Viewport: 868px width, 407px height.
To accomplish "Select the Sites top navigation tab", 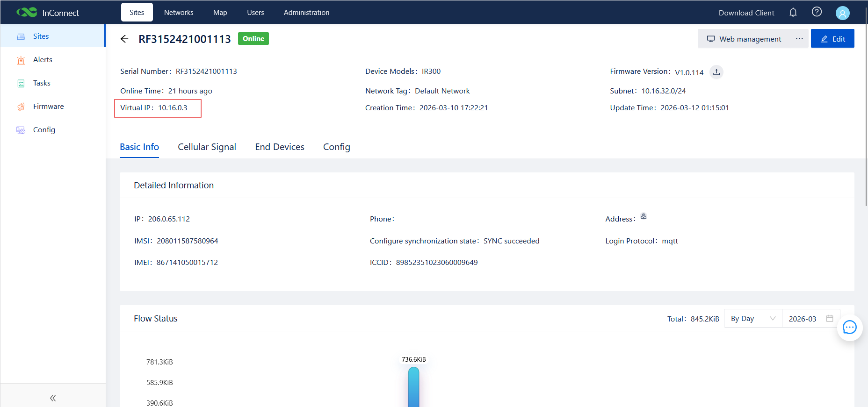I will pos(137,13).
